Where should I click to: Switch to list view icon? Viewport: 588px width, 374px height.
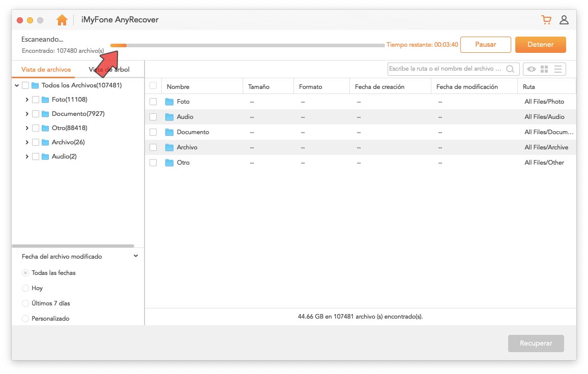558,69
